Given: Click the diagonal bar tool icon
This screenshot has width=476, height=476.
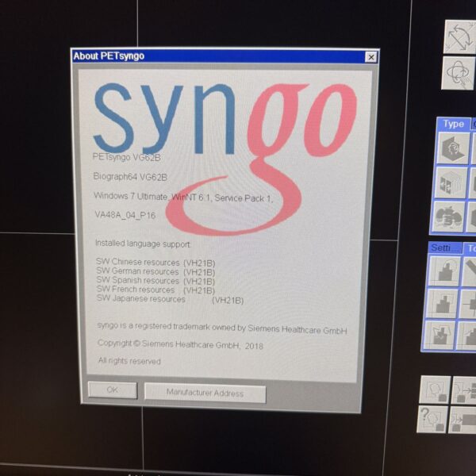Looking at the screenshot, I should [469, 271].
